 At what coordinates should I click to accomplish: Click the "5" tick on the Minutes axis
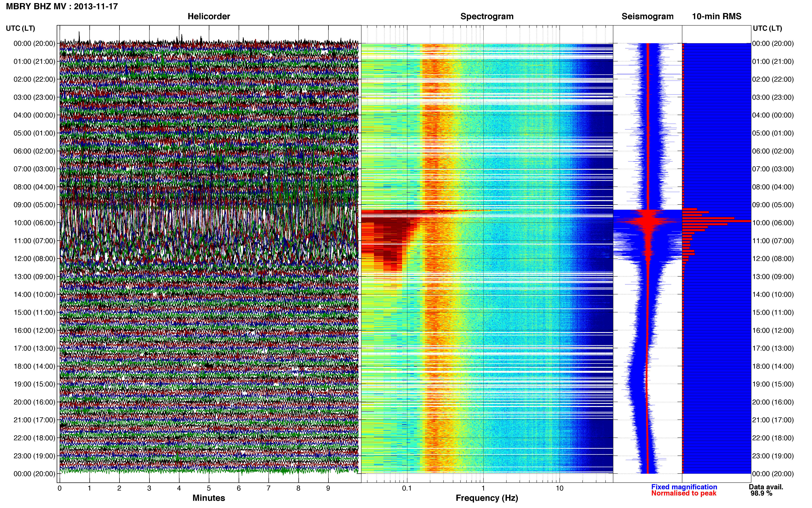tap(209, 488)
